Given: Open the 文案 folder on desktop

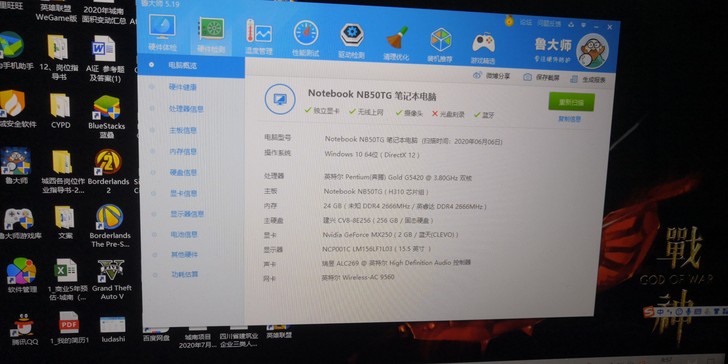Looking at the screenshot, I should click(65, 223).
